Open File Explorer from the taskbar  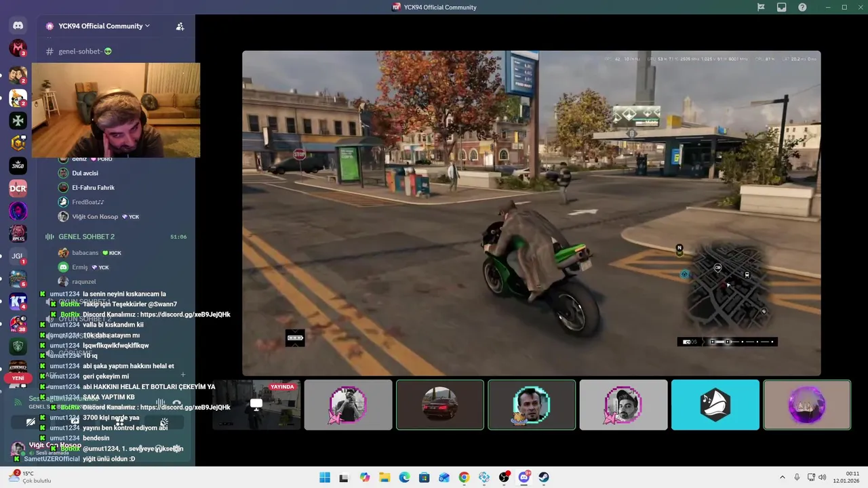coord(384,477)
